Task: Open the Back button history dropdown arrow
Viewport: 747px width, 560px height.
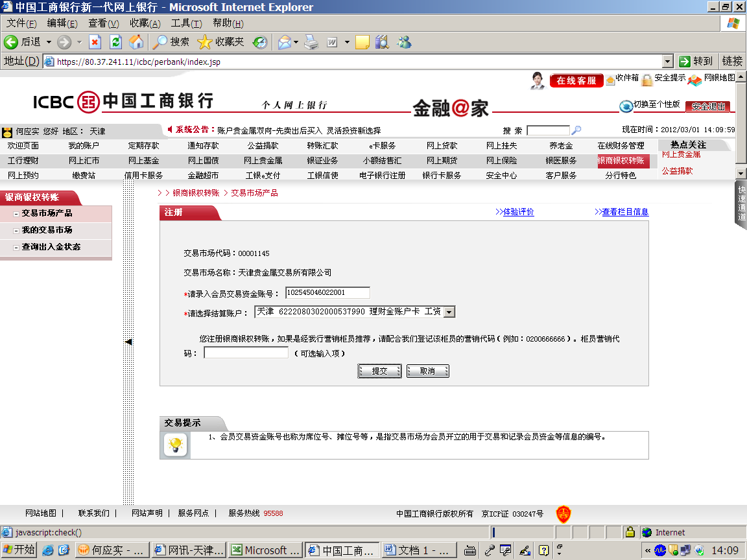Action: point(49,42)
